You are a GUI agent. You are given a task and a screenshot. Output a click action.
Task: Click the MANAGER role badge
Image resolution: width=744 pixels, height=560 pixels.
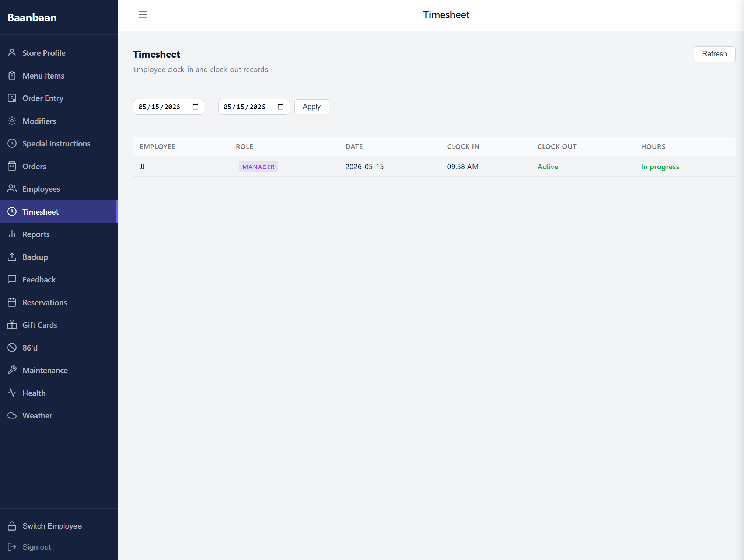pos(258,167)
